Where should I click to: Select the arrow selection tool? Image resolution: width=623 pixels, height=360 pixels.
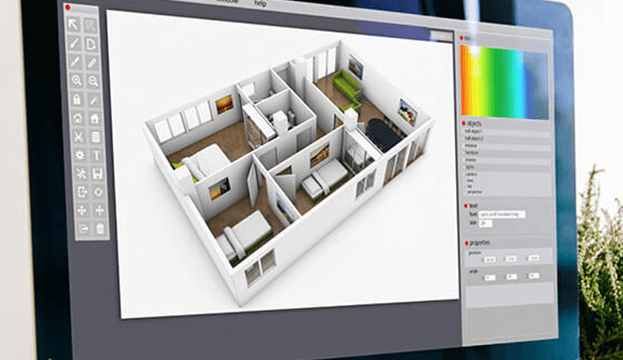[74, 24]
